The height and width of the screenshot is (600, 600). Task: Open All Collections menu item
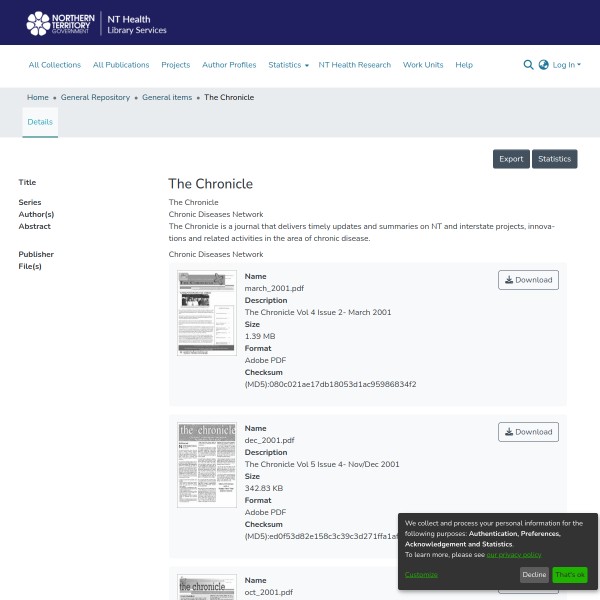[x=55, y=65]
